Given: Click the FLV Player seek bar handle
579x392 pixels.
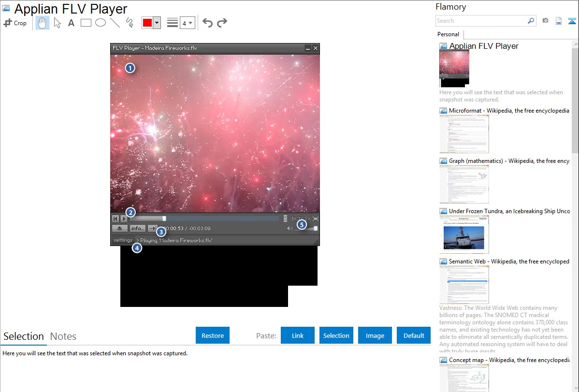Looking at the screenshot, I should tap(164, 219).
